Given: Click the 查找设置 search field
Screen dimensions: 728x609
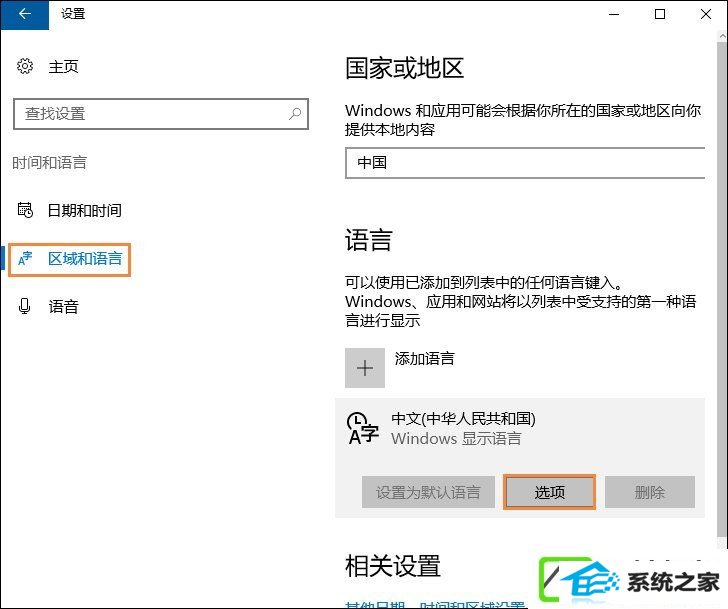Looking at the screenshot, I should coord(161,114).
